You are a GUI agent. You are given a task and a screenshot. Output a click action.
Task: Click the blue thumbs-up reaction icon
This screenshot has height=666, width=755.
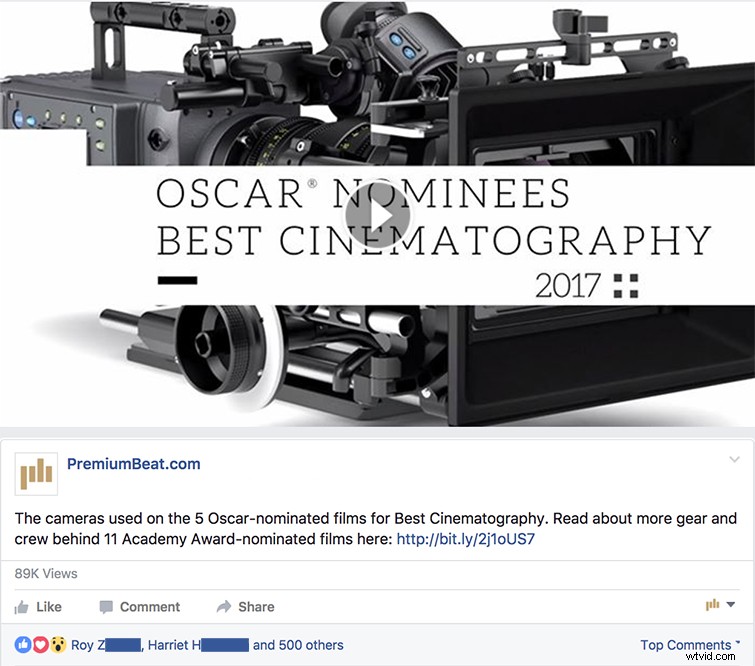(23, 644)
